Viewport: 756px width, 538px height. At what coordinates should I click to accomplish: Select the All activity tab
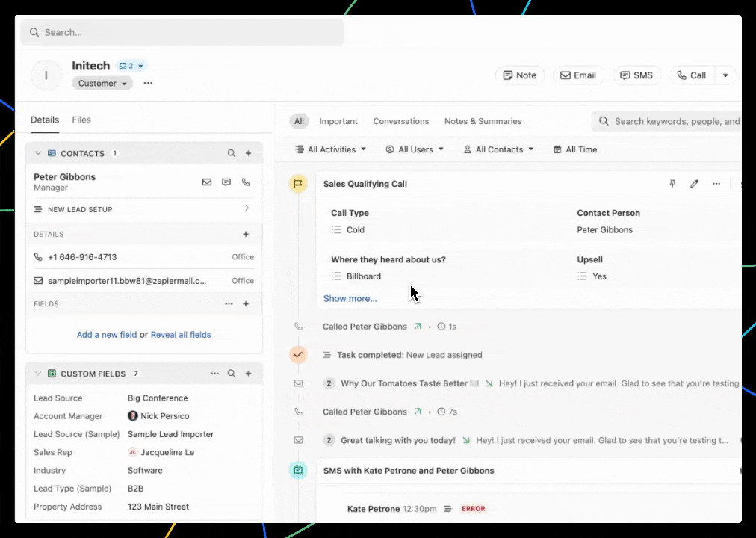(x=299, y=121)
